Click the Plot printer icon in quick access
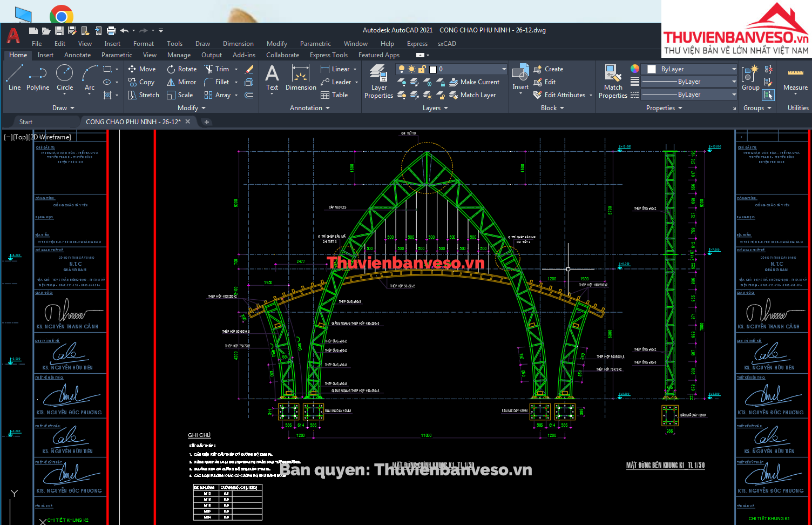 [111, 31]
